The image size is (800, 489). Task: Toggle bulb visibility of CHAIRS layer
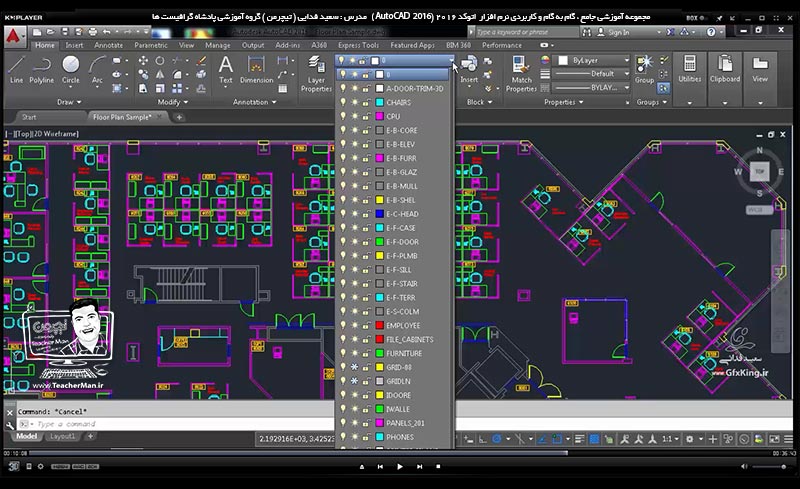(x=343, y=102)
